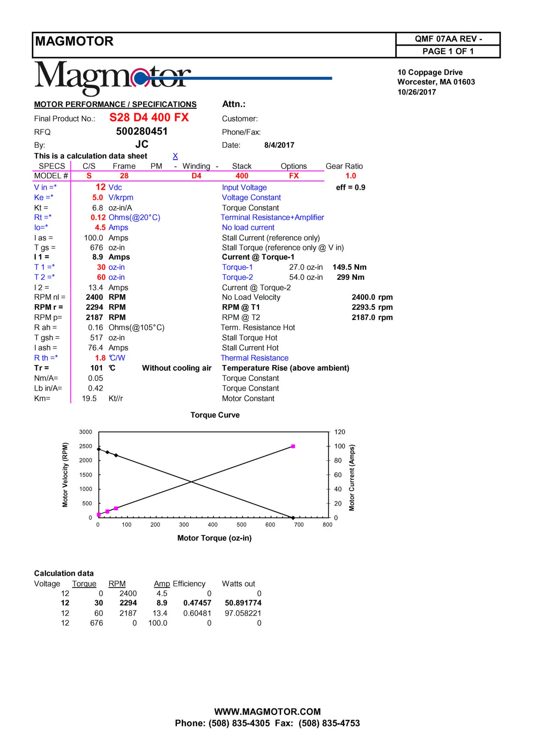Select RFQ number 500280451
This screenshot has height=756, width=535.
click(142, 131)
